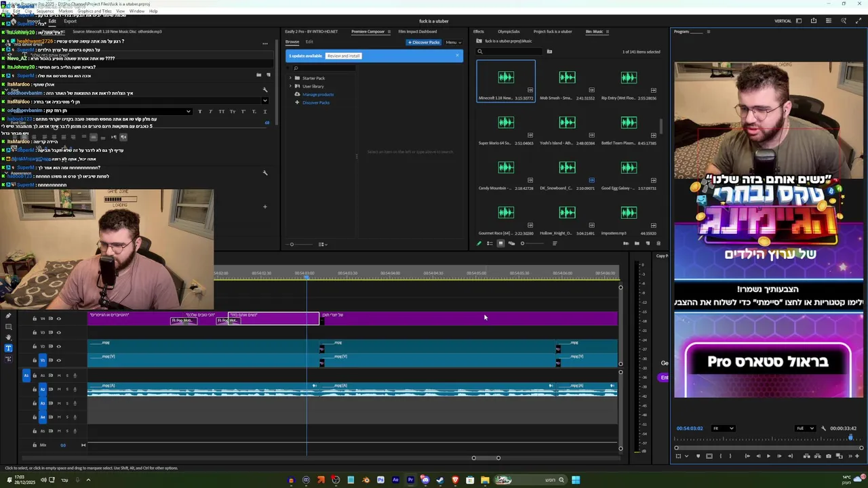
Task: Go to Out point in Program monitor
Action: (x=791, y=456)
